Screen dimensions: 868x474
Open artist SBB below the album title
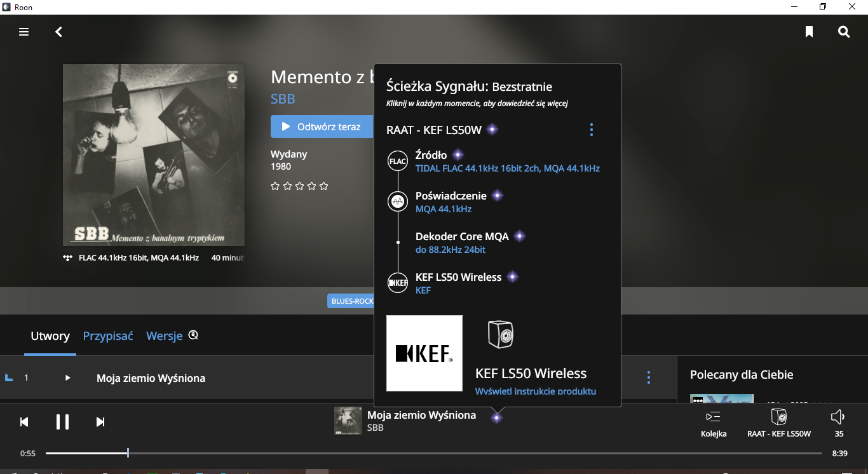283,99
